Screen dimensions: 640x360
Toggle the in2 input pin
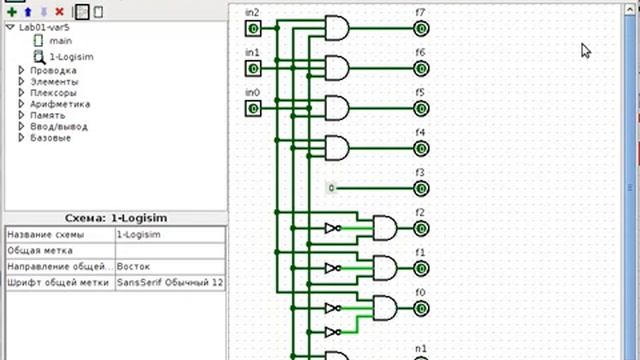click(253, 29)
